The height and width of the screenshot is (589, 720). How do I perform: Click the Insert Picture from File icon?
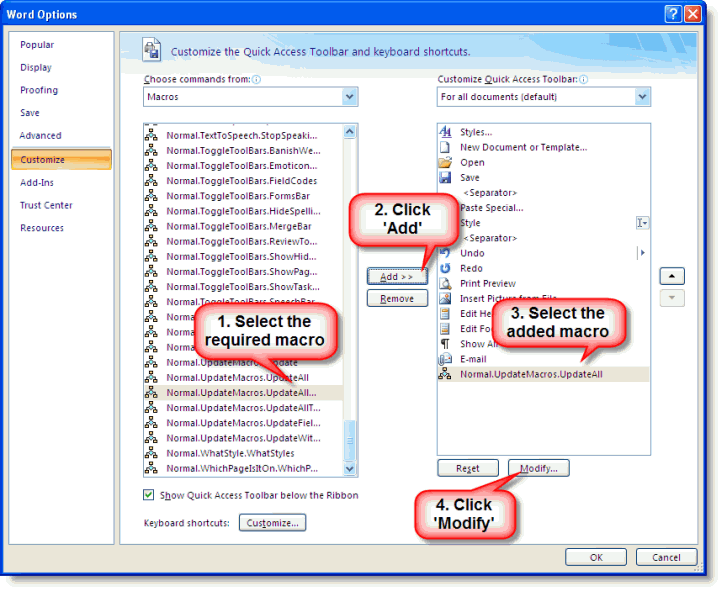pos(445,298)
